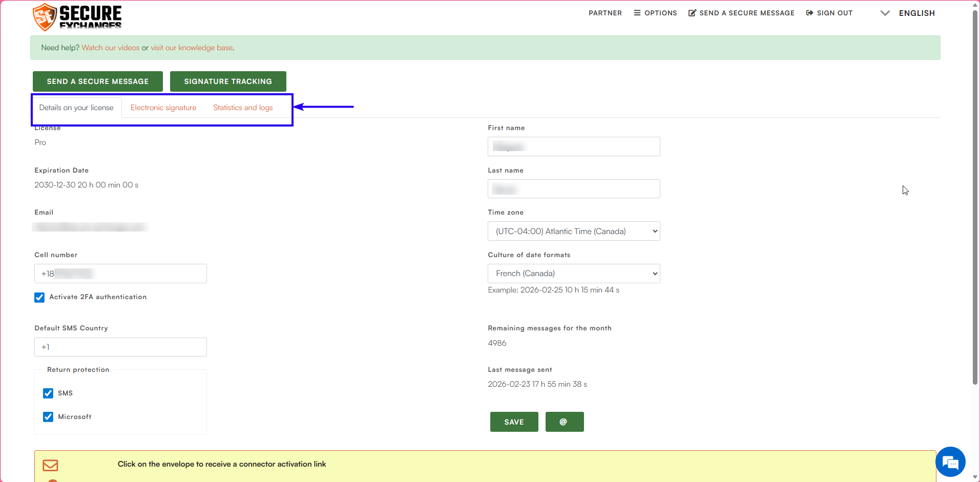Click the pencil icon beside Send a Secure Message

coord(692,13)
